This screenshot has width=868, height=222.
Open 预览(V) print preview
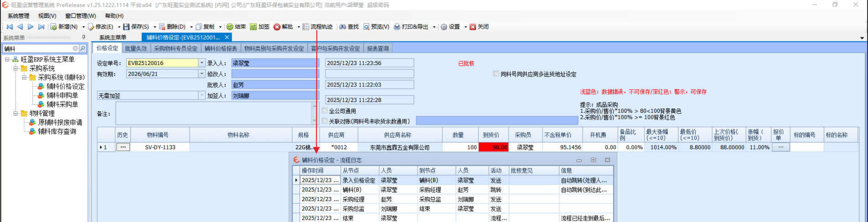(x=377, y=27)
